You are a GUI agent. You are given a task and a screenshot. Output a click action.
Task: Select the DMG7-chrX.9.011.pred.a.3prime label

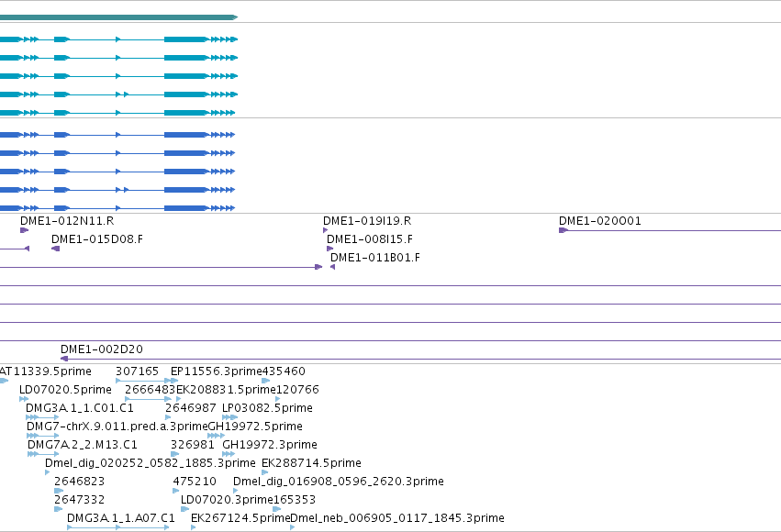click(117, 427)
